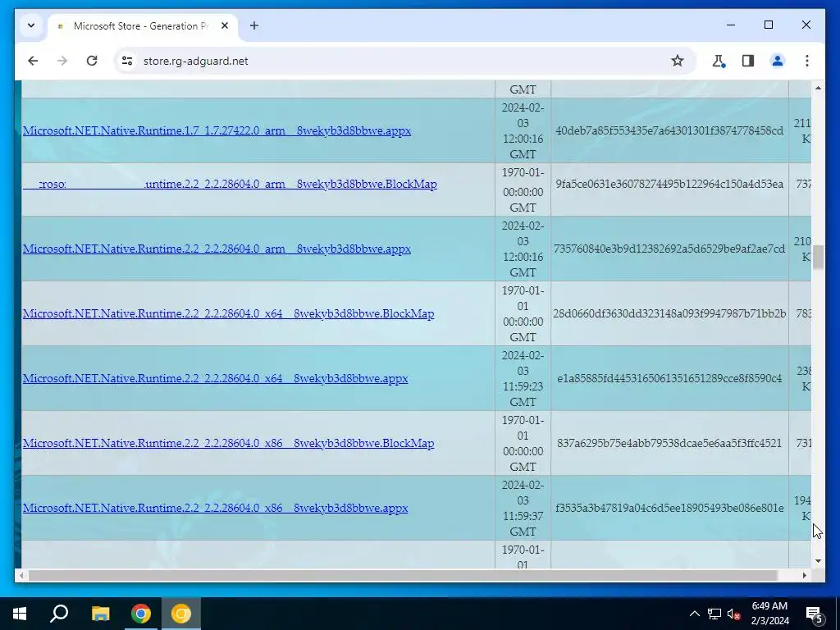This screenshot has width=840, height=630.
Task: Bookmark this page with the star icon
Action: click(677, 61)
